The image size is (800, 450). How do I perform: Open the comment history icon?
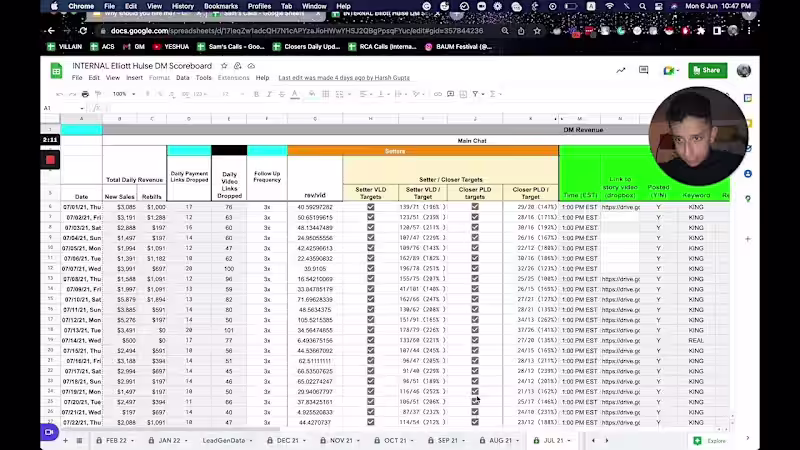point(645,70)
